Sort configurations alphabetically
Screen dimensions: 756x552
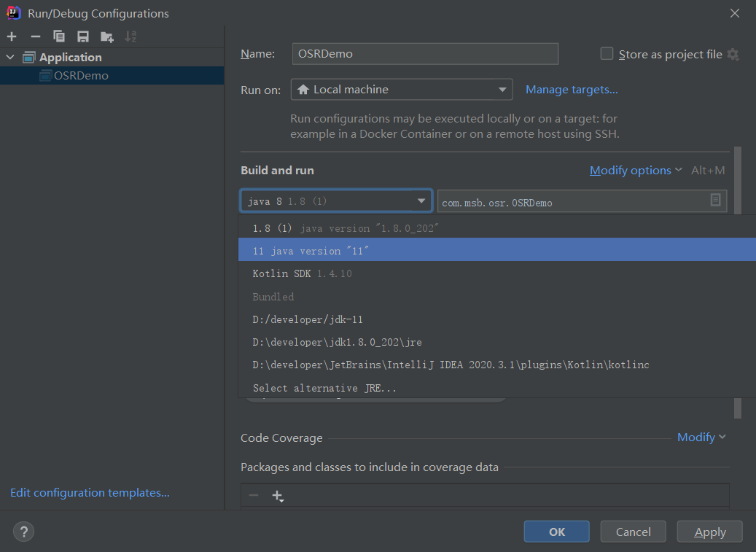pyautogui.click(x=130, y=36)
